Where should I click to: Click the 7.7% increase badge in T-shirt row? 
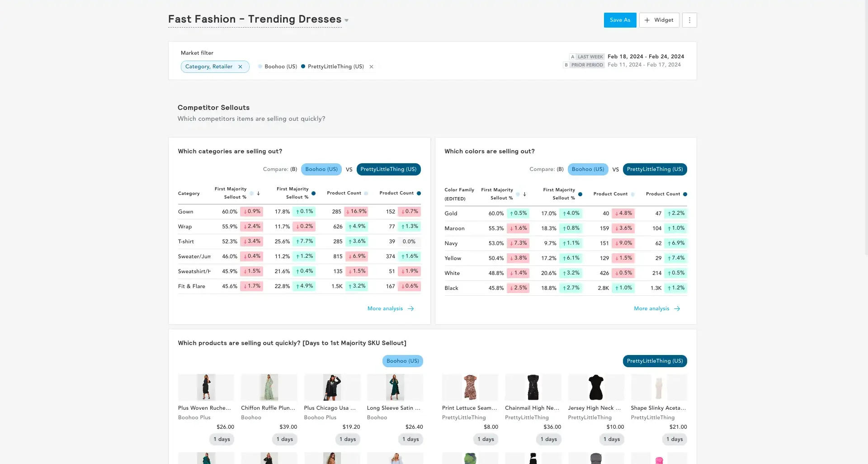(304, 241)
